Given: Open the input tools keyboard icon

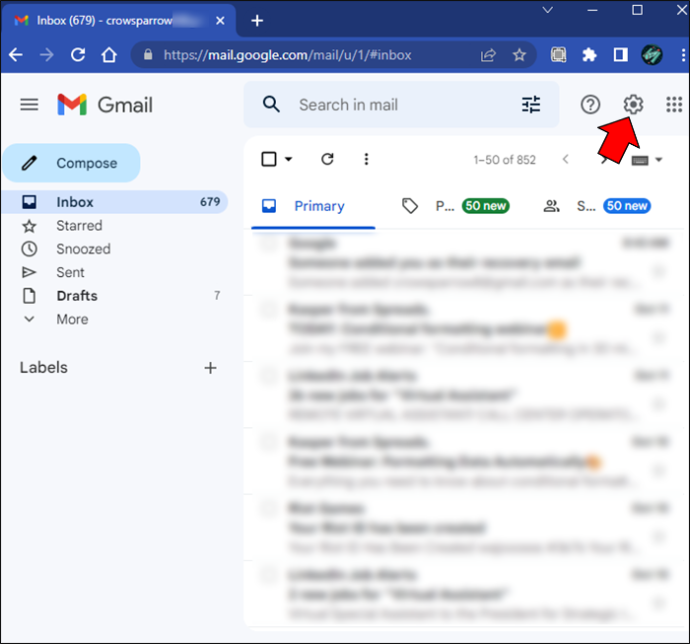Looking at the screenshot, I should pyautogui.click(x=640, y=160).
